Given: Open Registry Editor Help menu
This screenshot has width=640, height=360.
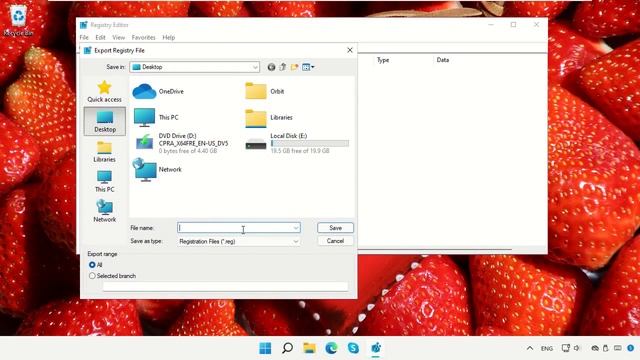Looking at the screenshot, I should 169,38.
